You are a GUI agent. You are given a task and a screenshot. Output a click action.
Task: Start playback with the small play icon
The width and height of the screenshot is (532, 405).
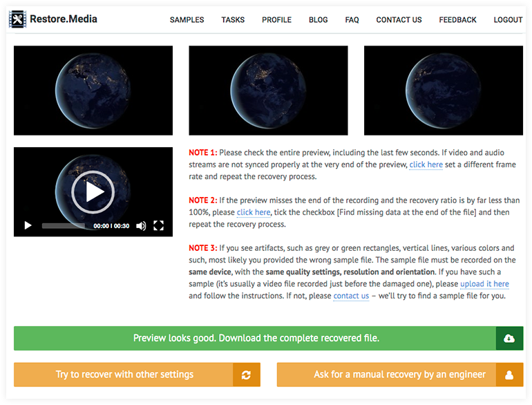28,225
